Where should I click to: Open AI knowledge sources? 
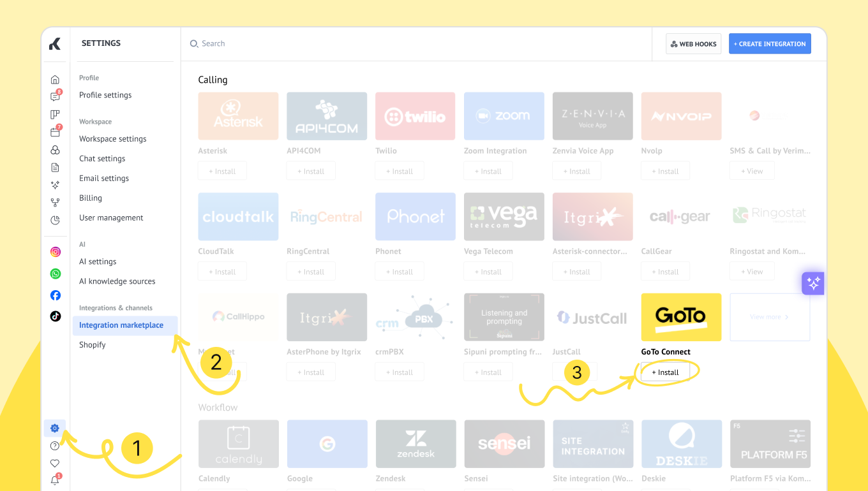117,281
